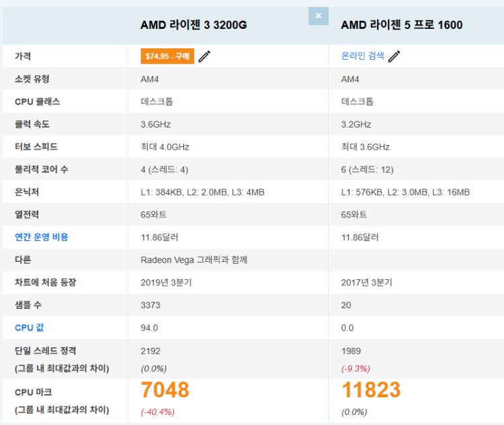Screen dimensions: 504x425
Task: Select the AMD 라이젠 3 3200G header
Action: click(x=194, y=25)
